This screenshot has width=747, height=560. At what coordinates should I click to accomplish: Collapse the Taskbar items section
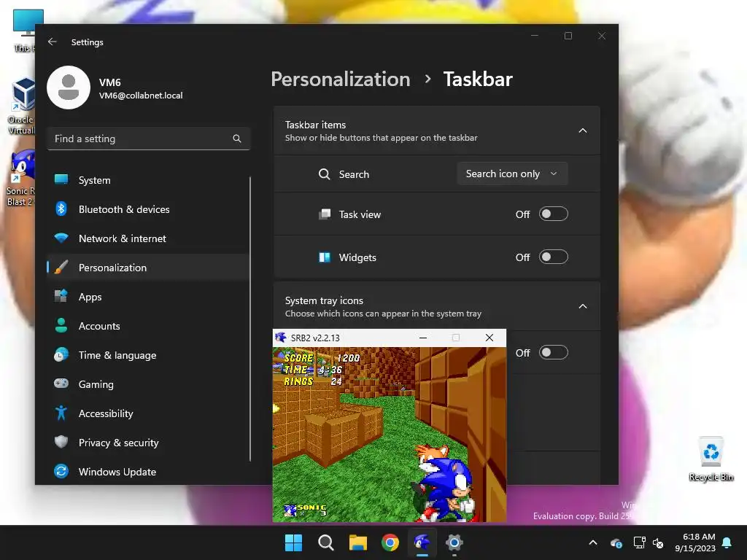(x=582, y=131)
